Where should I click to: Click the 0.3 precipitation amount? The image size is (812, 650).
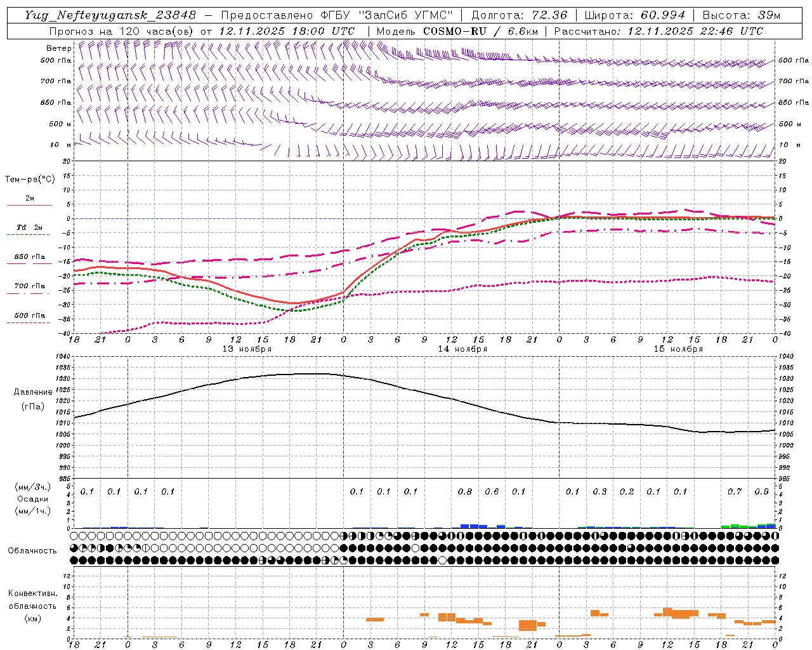click(x=599, y=491)
